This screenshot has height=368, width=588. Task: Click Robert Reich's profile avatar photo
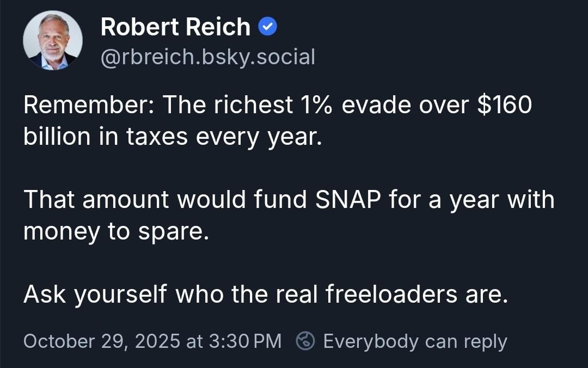53,40
